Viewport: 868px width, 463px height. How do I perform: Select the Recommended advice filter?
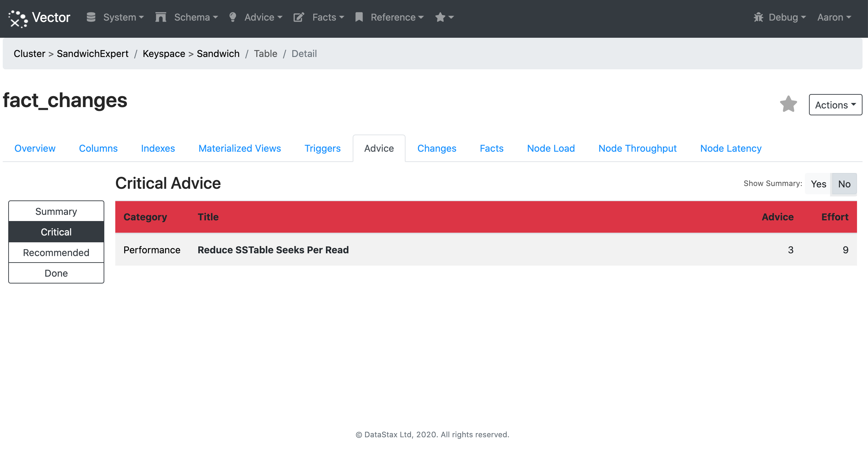pyautogui.click(x=56, y=253)
